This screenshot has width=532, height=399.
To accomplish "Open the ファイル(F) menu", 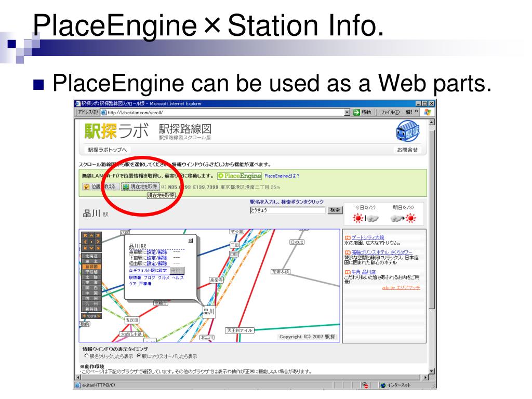I will [x=390, y=112].
